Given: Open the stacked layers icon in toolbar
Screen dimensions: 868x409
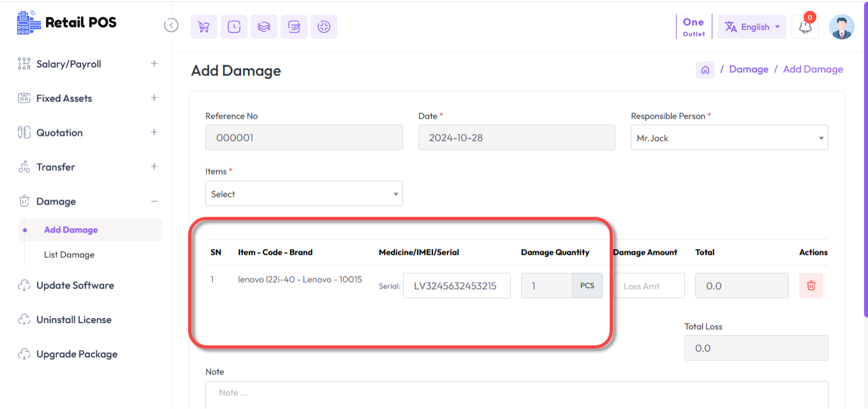Looking at the screenshot, I should click(264, 27).
